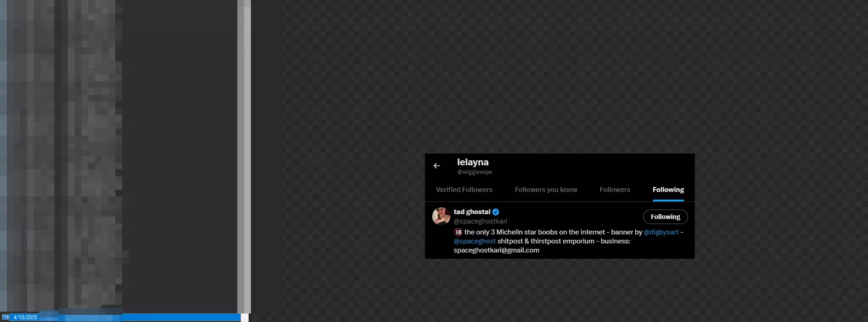868x322 pixels.
Task: Click the vertical scrollbar beside the left panel
Action: [x=244, y=157]
